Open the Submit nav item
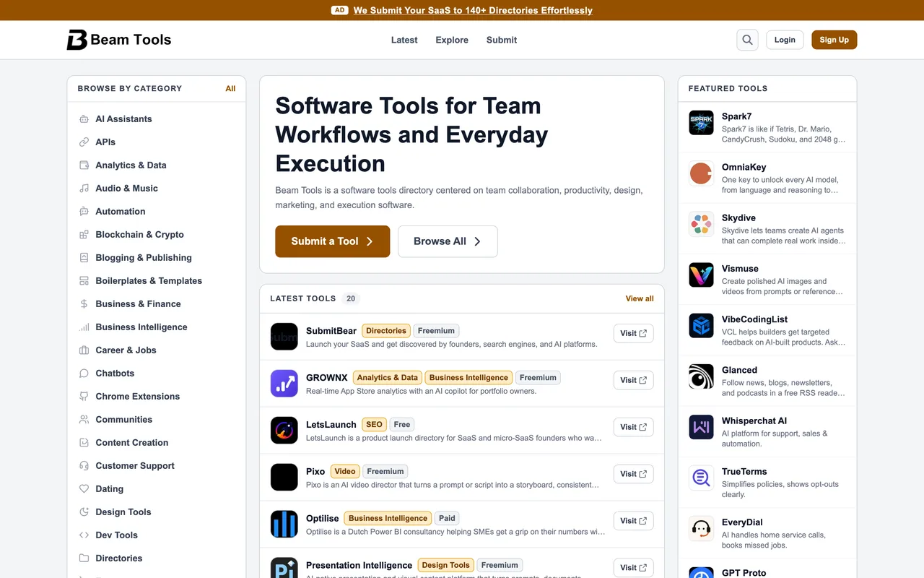924x578 pixels. point(502,40)
